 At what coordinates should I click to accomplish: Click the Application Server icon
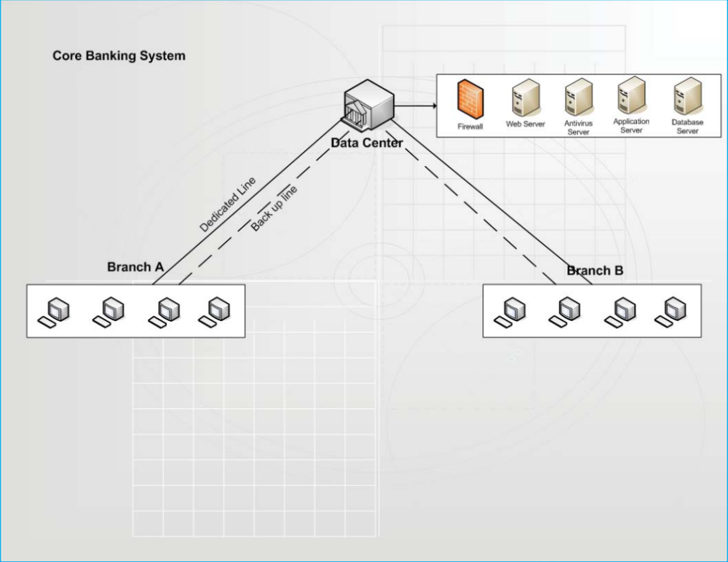[x=631, y=95]
